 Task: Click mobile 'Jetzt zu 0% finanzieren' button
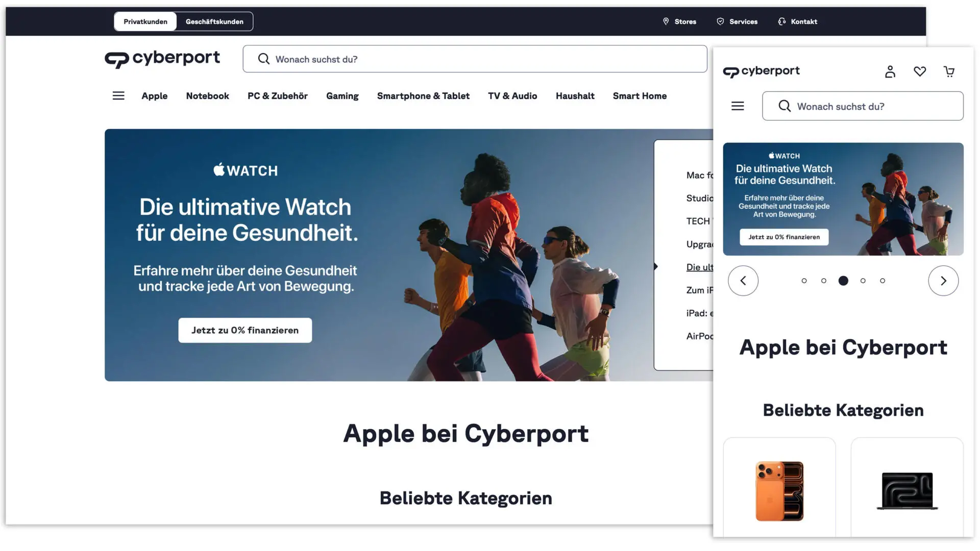tap(784, 237)
